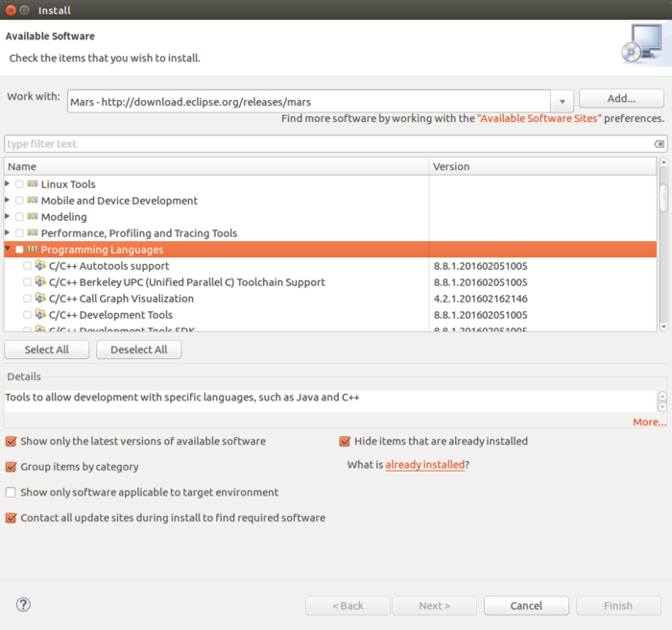Click the Mobile and Device Development category icon
672x630 pixels.
coord(32,201)
